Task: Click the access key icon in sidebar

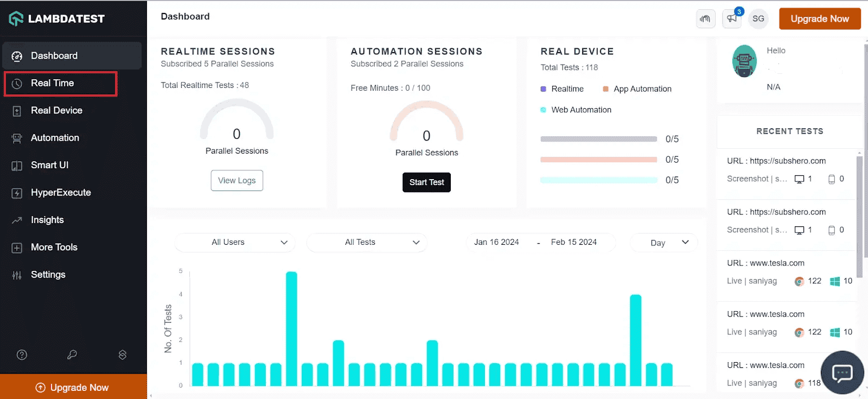Action: (72, 355)
